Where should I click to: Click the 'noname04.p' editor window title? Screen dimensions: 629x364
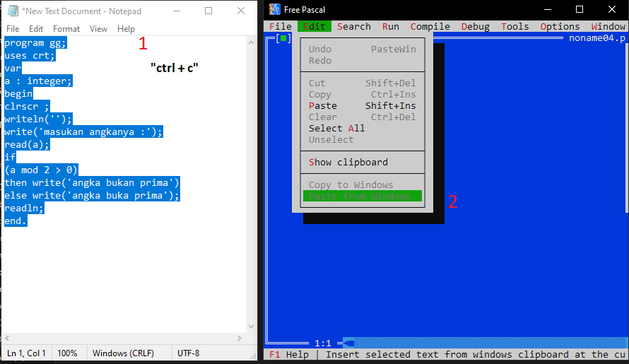(597, 38)
